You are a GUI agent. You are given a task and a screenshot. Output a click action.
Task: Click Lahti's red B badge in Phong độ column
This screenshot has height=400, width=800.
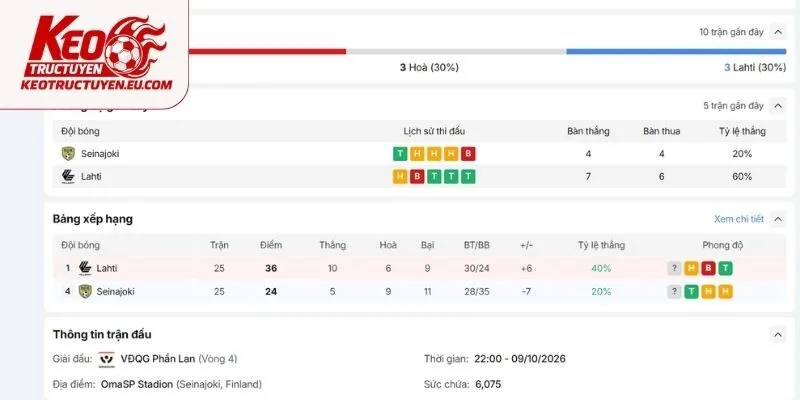pos(708,268)
